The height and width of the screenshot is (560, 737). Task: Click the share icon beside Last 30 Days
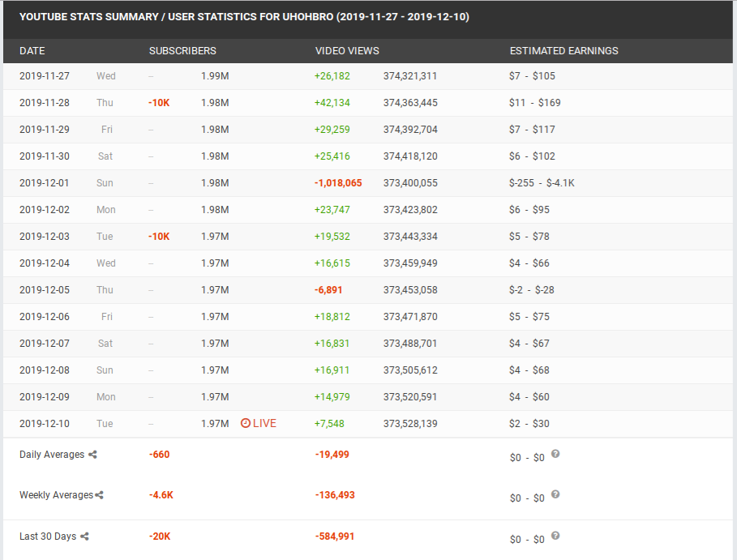click(x=84, y=536)
